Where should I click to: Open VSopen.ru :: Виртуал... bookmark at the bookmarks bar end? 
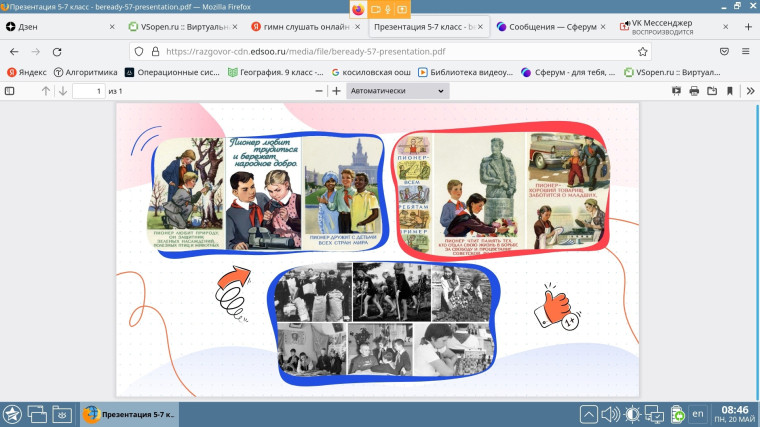(672, 72)
